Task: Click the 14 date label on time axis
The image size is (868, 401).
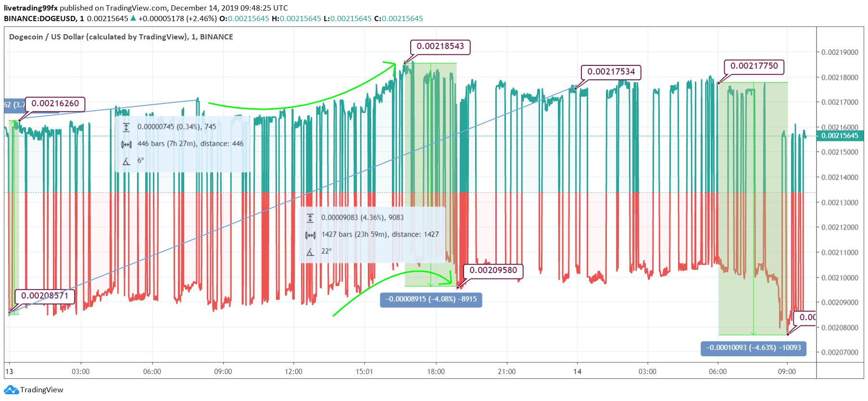Action: tap(578, 372)
